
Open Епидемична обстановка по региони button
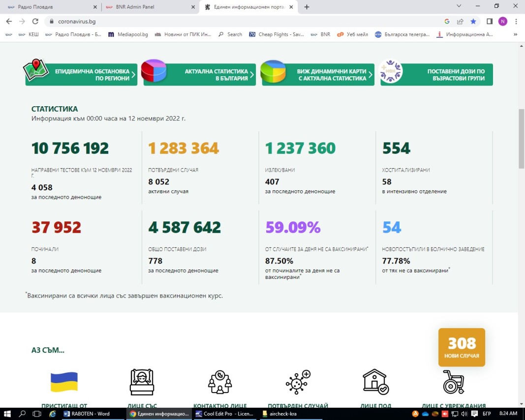click(x=81, y=75)
